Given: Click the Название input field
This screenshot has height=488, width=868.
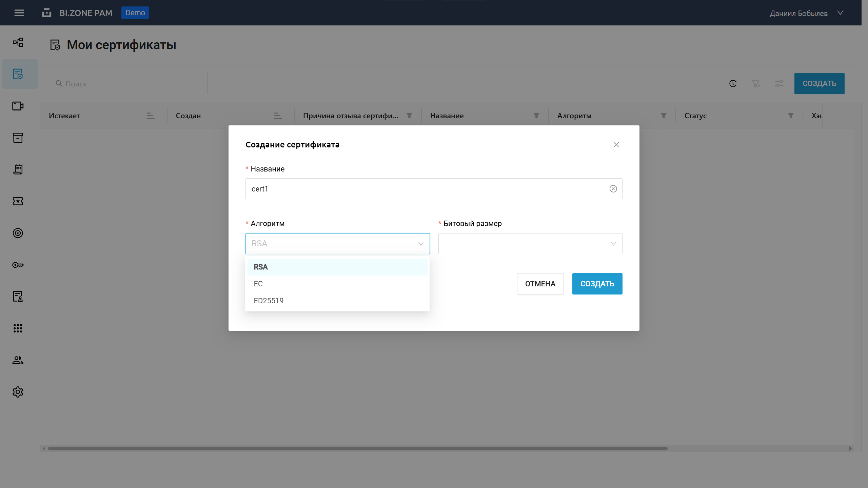Looking at the screenshot, I should click(427, 189).
